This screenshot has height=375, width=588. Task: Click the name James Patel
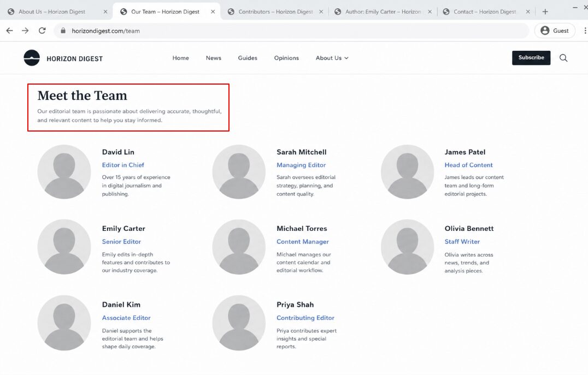(465, 152)
